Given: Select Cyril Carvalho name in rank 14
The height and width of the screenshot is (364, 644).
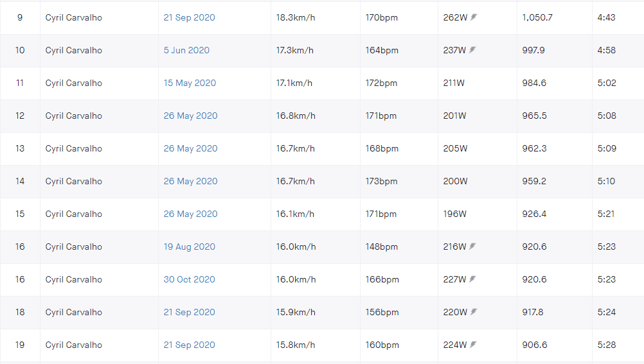Looking at the screenshot, I should pos(73,181).
